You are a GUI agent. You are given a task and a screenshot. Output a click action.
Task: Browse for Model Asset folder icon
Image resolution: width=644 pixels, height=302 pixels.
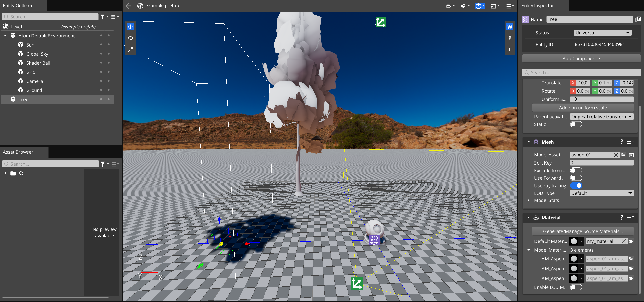(623, 155)
